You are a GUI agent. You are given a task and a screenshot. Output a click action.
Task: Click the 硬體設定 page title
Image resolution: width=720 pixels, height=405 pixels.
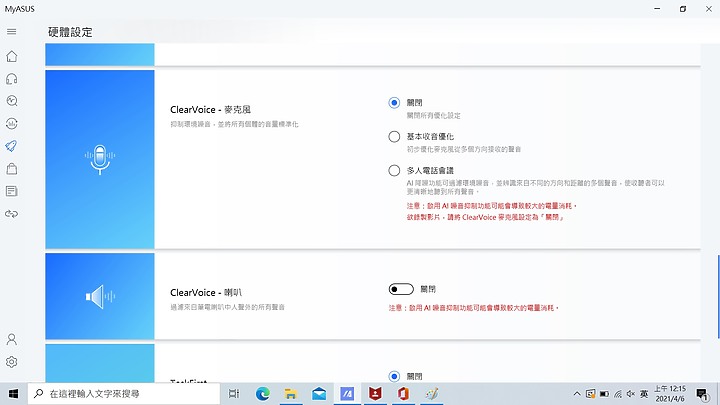pos(70,32)
